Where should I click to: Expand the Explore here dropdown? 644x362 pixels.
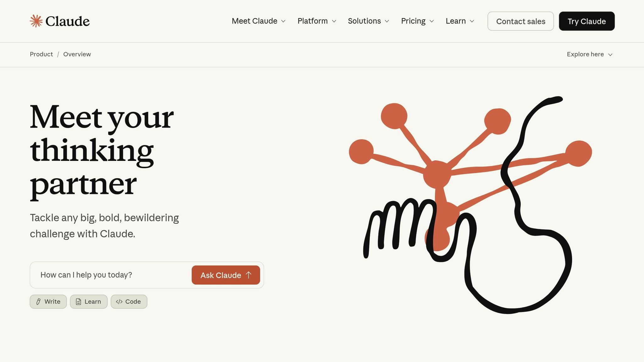(x=590, y=54)
